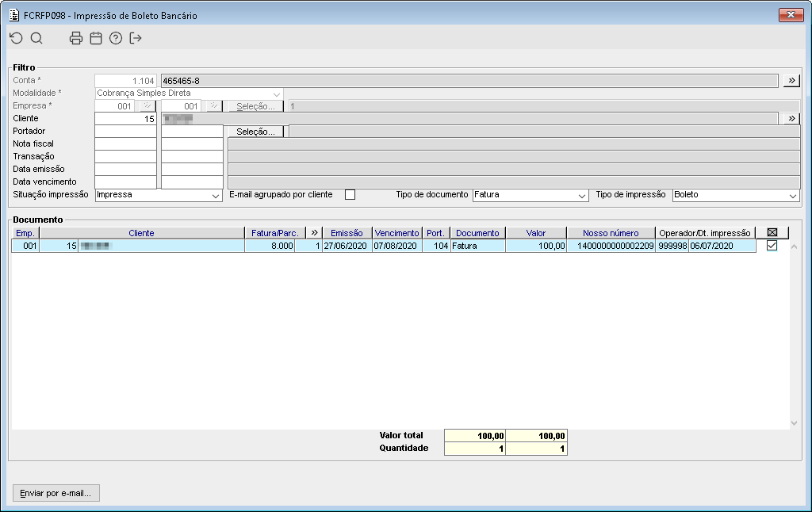The image size is (812, 512).
Task: Uncheck the selection box for invoice 8.000
Action: (772, 246)
